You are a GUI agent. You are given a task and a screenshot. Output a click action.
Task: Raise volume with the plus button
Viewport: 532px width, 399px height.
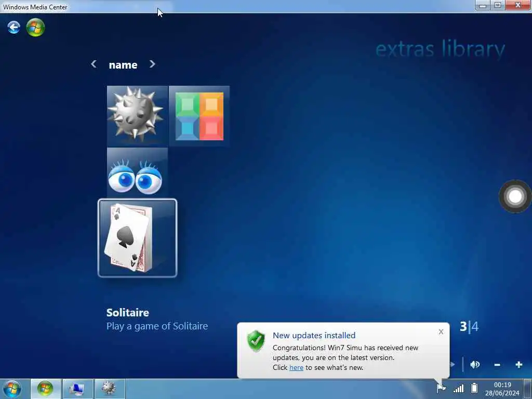pyautogui.click(x=519, y=365)
